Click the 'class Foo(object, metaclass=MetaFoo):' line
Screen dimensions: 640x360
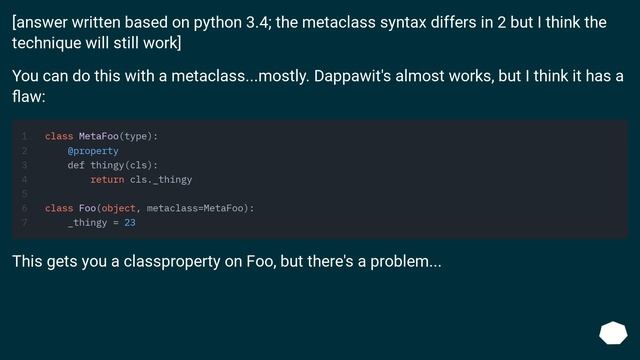(149, 208)
